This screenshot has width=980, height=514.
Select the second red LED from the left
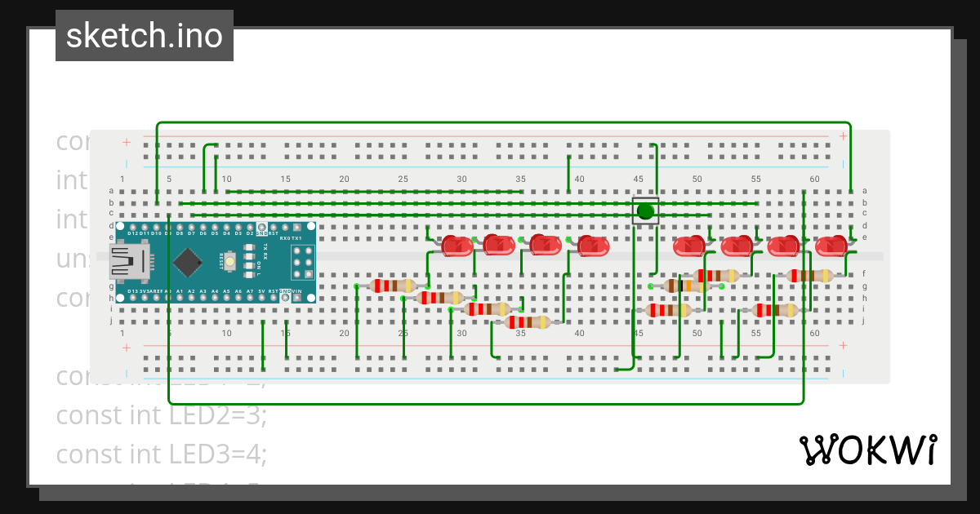[498, 244]
